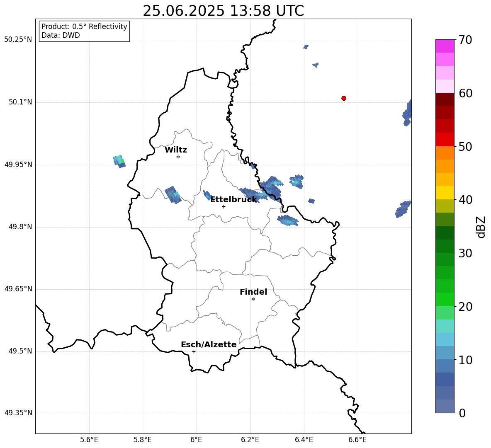Screen dimensions: 491x448
Task: Click the 50 label on colorbar
Action: click(x=465, y=147)
